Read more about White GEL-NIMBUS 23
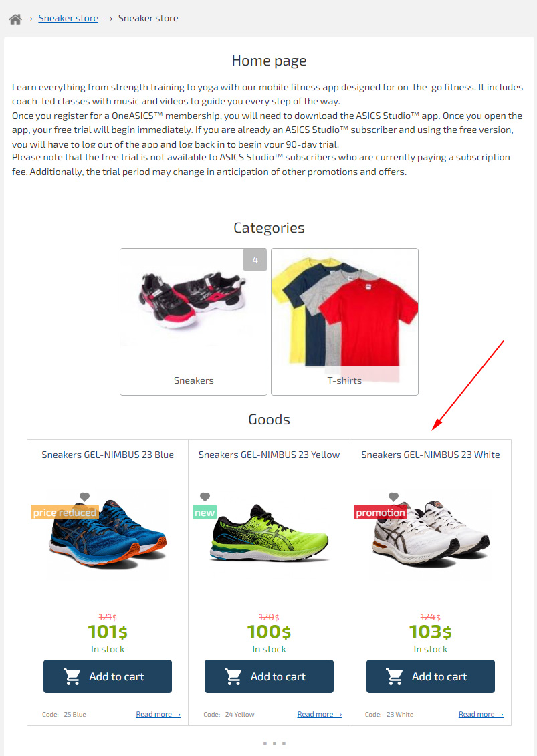537x756 pixels. click(x=481, y=714)
